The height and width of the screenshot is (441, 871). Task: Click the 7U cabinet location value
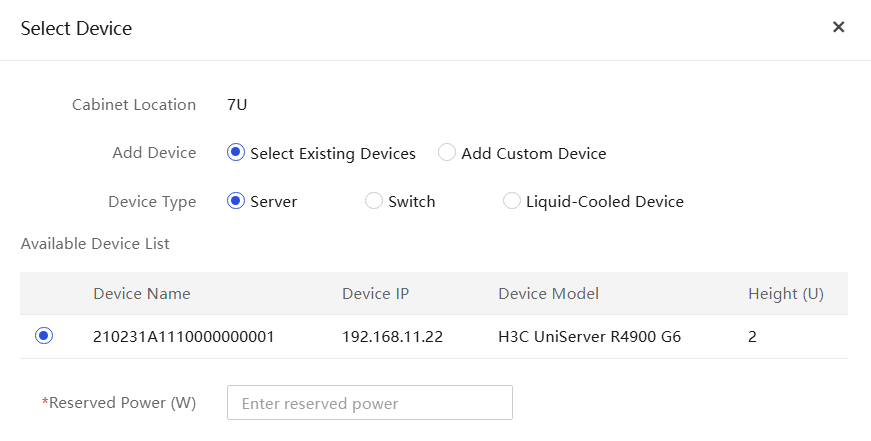tap(237, 104)
